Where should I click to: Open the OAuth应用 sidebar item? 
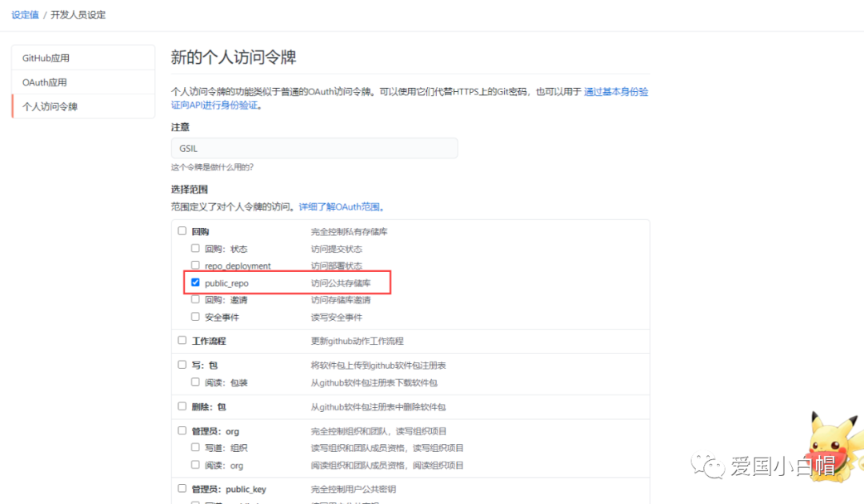[83, 82]
